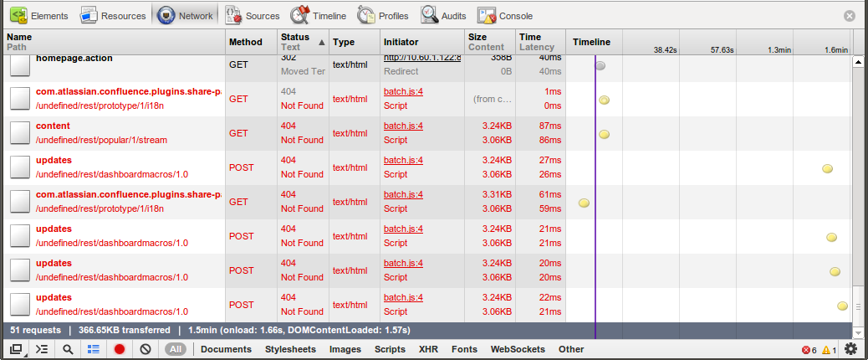This screenshot has height=360, width=868.
Task: Click the 366.65KB transferred status text
Action: point(125,330)
